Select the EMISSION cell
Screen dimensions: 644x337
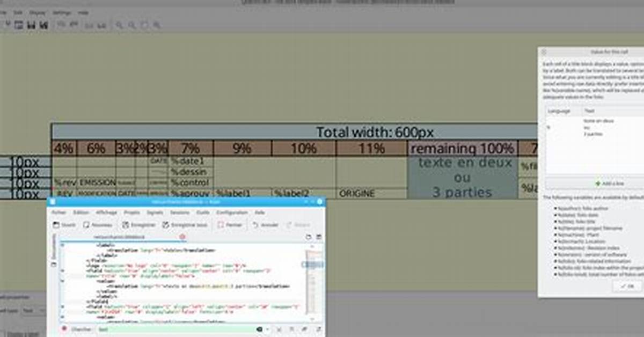coord(97,182)
